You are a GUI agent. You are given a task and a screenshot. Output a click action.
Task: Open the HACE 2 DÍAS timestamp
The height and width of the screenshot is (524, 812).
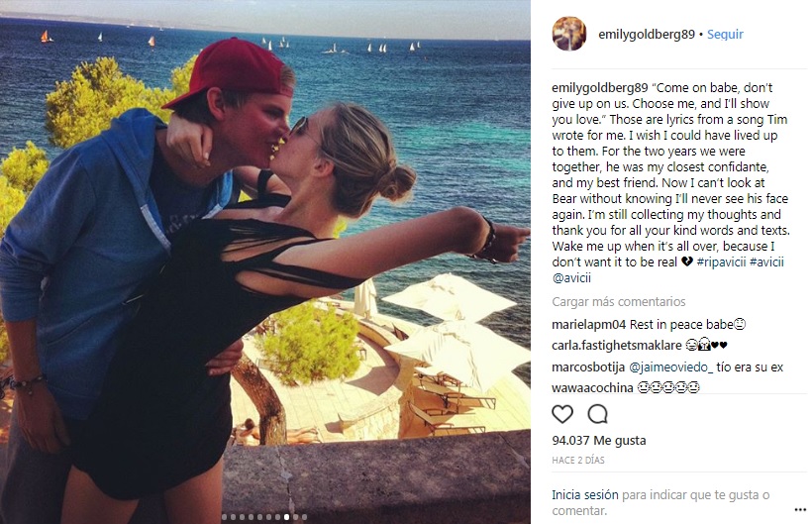[578, 461]
